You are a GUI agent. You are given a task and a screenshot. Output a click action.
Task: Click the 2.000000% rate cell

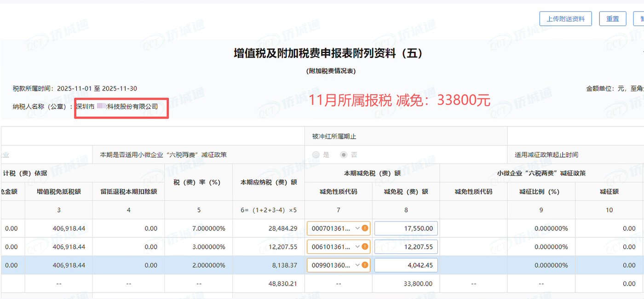[199, 265]
